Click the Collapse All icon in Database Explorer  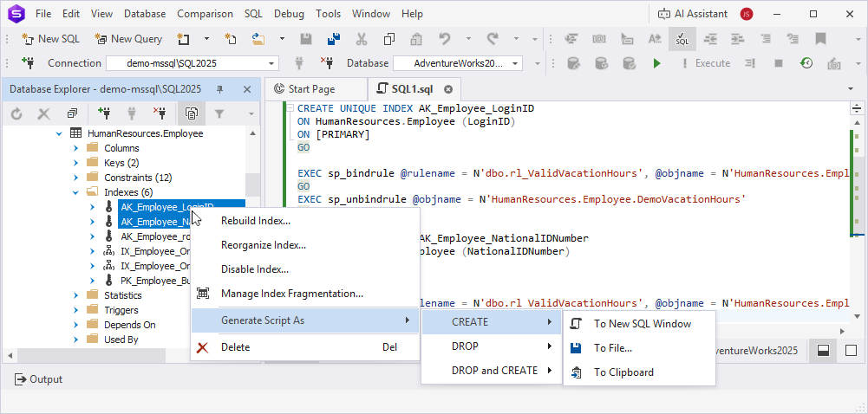(72, 113)
